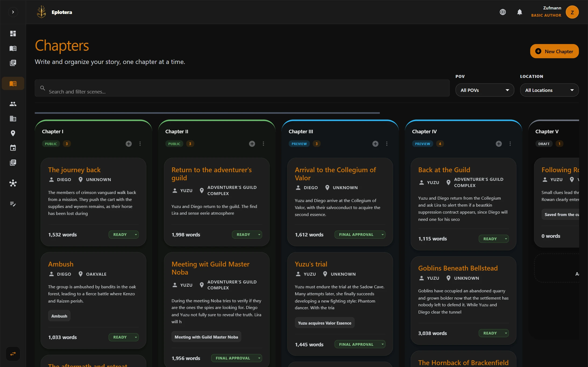Screen dimensions: 588x367
Task: Expand the sidebar with the chevron button
Action: pos(13,12)
